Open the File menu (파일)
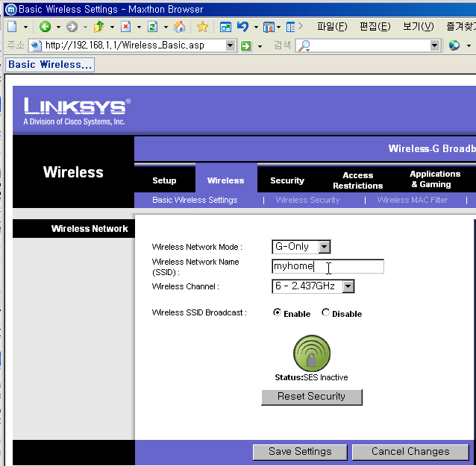The width and height of the screenshot is (476, 466). coord(332,27)
